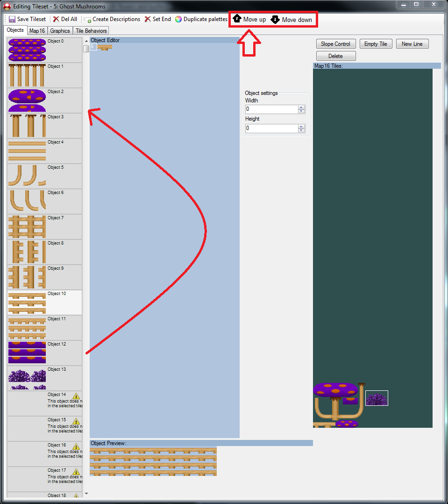Click into the Width input field
The height and width of the screenshot is (504, 448).
(272, 109)
